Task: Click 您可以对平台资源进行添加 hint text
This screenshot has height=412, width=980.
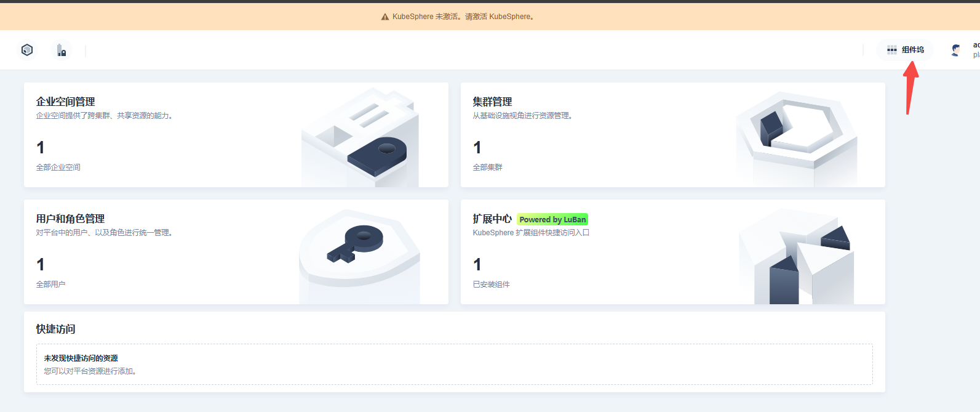Action: pyautogui.click(x=90, y=371)
